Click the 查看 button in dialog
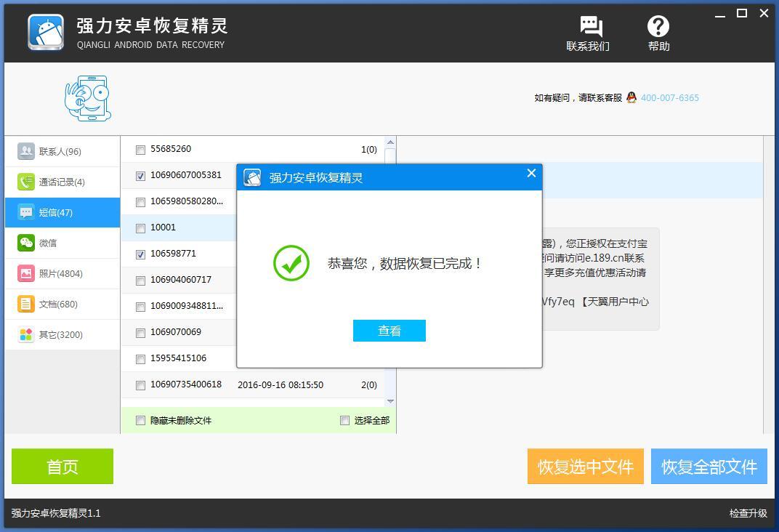This screenshot has height=532, width=779. [389, 331]
